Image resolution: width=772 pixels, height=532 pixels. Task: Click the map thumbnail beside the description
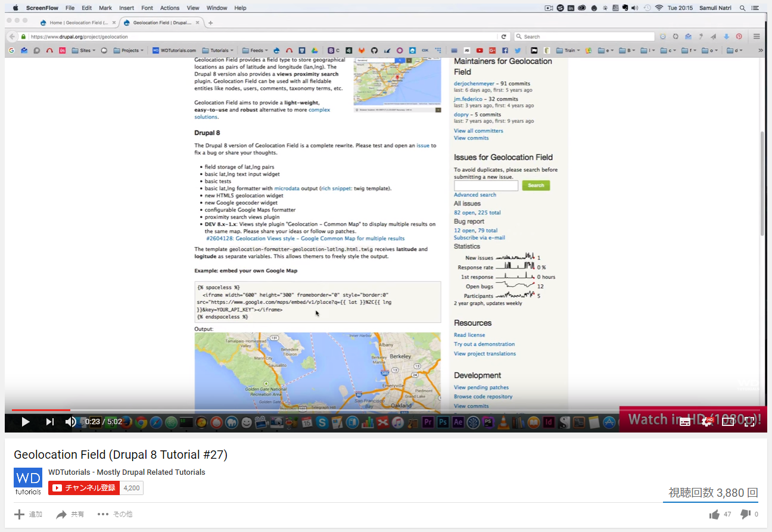(397, 85)
